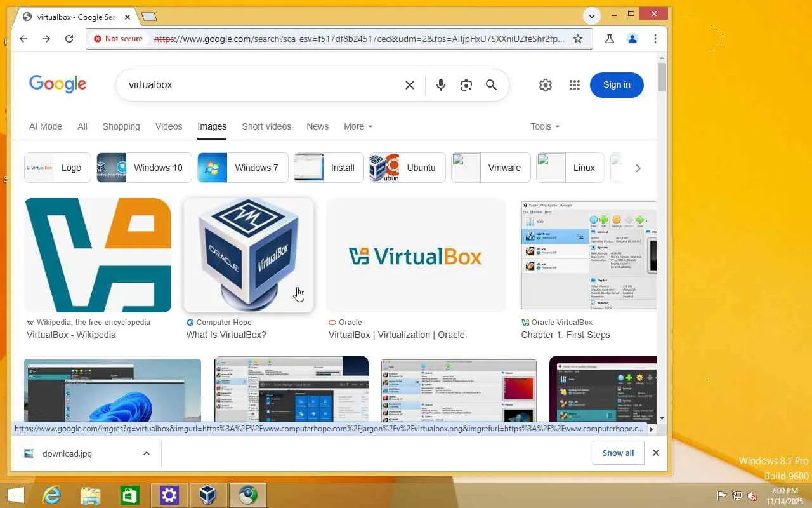The height and width of the screenshot is (508, 812).
Task: Switch to the Short videos tab
Action: click(x=266, y=126)
